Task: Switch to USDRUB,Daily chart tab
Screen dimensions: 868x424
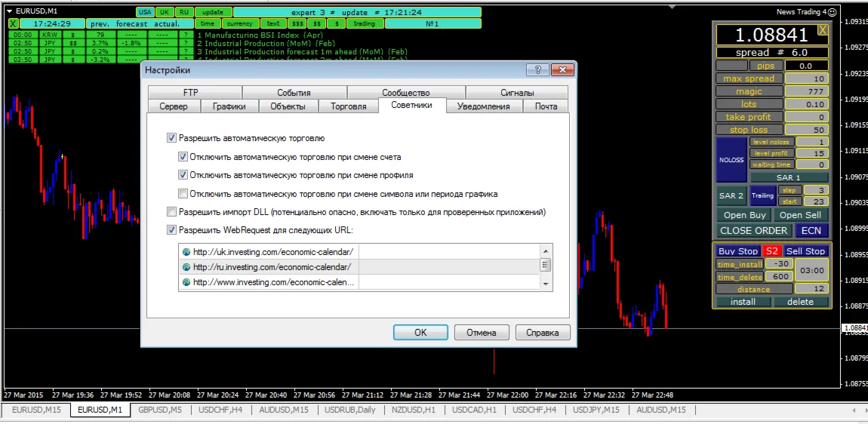Action: (350, 410)
